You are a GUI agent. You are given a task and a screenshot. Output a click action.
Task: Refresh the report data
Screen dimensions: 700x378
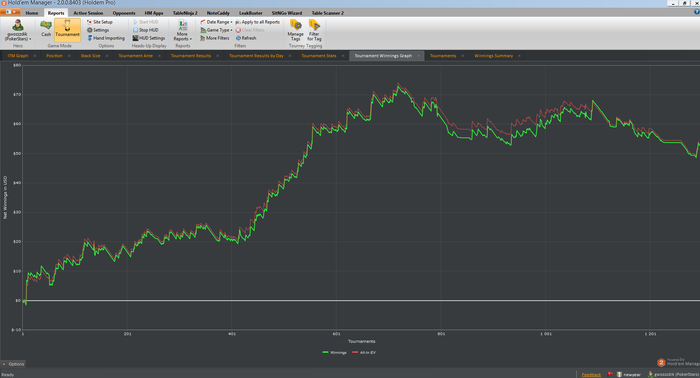pyautogui.click(x=246, y=38)
